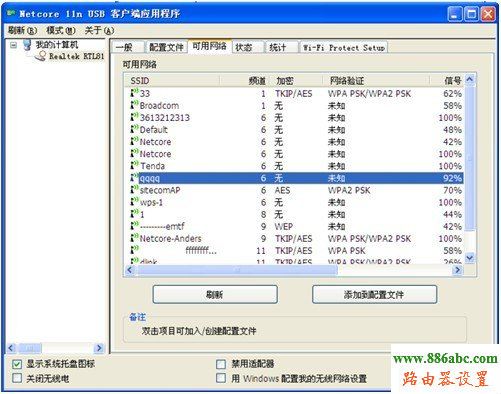501x394 pixels.
Task: Click the 添加到配置文件 button
Action: [x=374, y=294]
